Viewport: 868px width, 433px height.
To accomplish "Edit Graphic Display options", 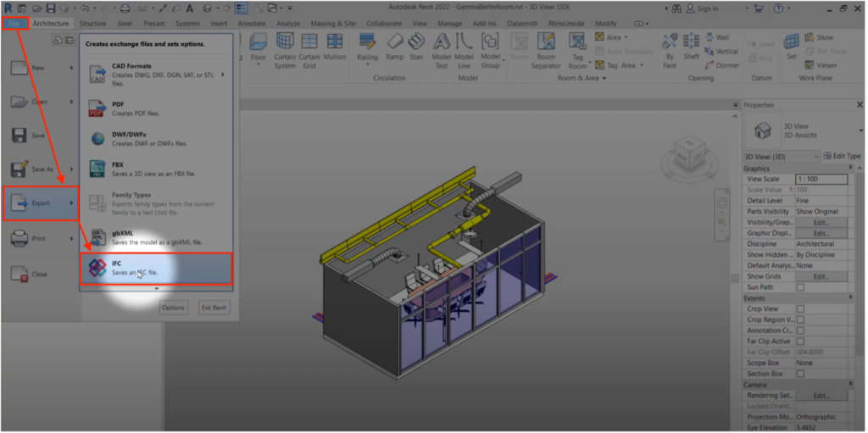I will pyautogui.click(x=821, y=233).
